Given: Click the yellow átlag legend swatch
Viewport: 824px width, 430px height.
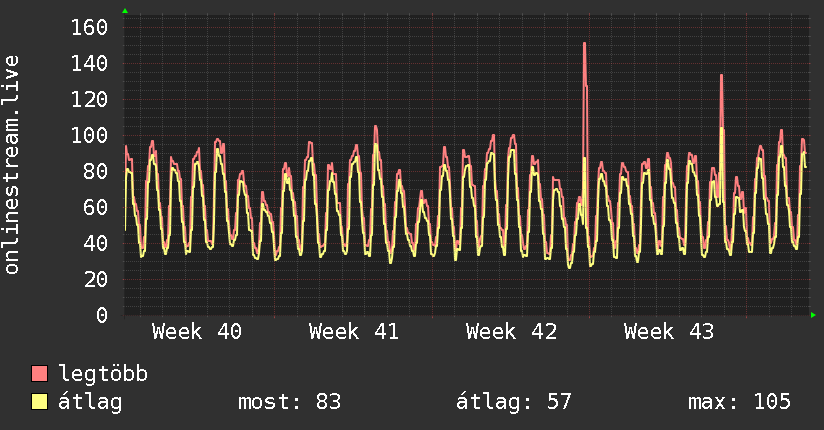Looking at the screenshot, I should (40, 402).
